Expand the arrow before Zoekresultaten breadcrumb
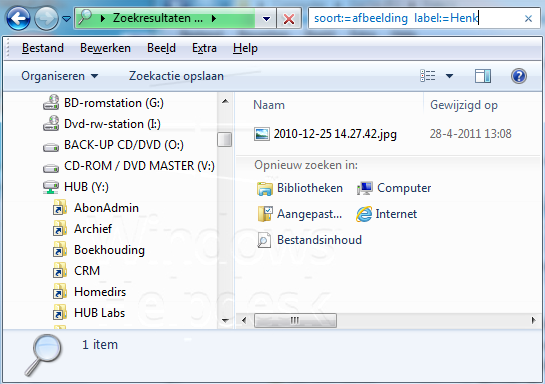This screenshot has height=384, width=545. click(103, 18)
